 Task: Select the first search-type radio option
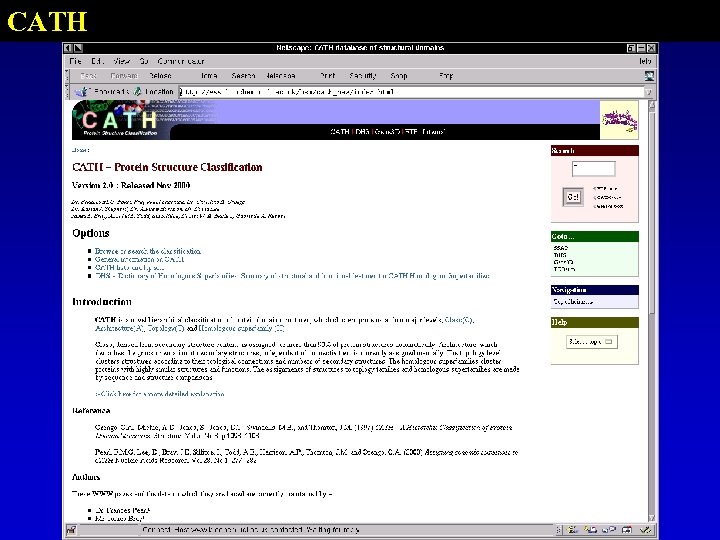594,189
